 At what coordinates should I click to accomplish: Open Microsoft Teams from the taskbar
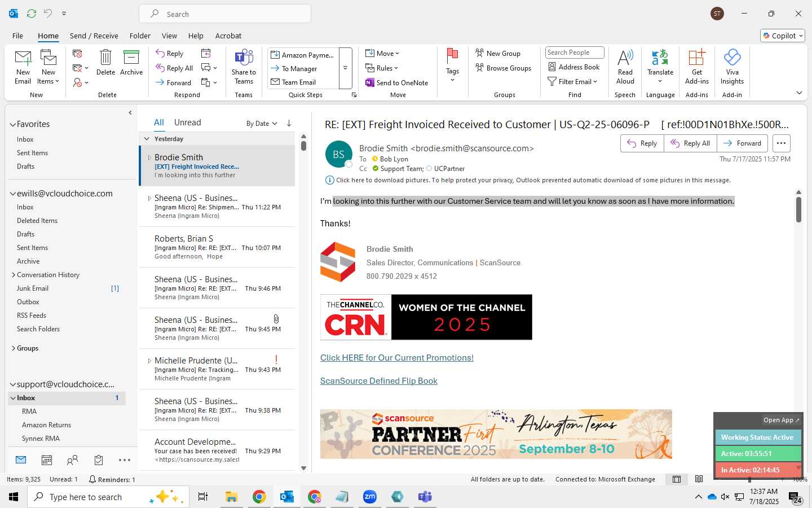(425, 497)
